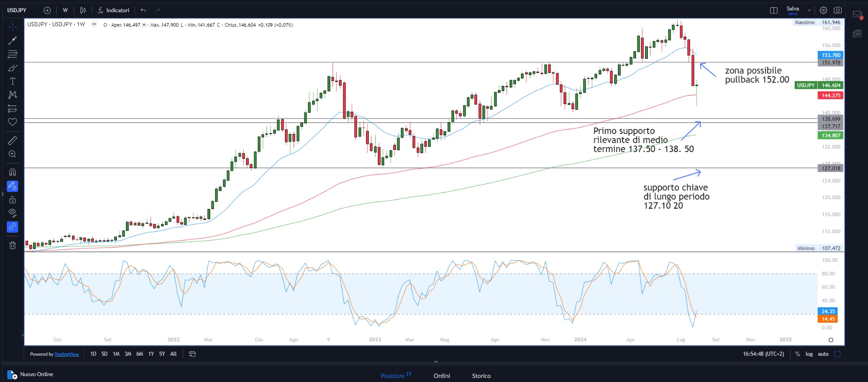Open the W timeframe interval dropdown
The image size is (868, 382).
(x=65, y=10)
